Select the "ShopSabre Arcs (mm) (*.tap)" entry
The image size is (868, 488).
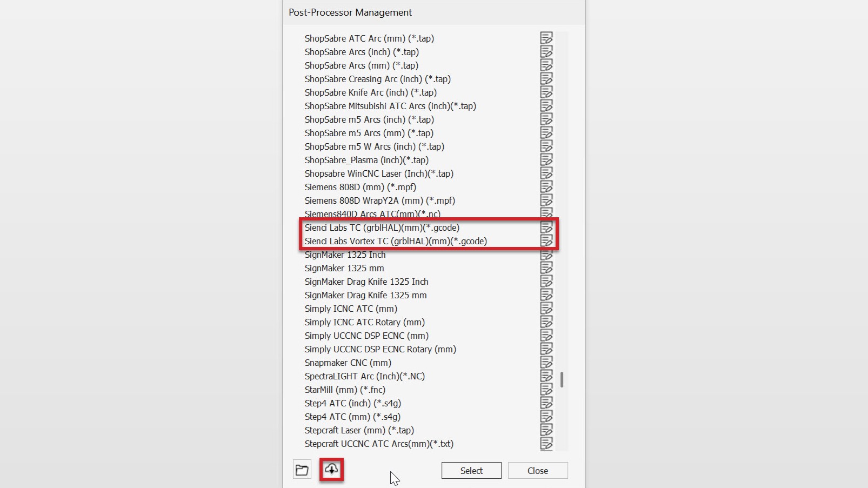coord(362,65)
